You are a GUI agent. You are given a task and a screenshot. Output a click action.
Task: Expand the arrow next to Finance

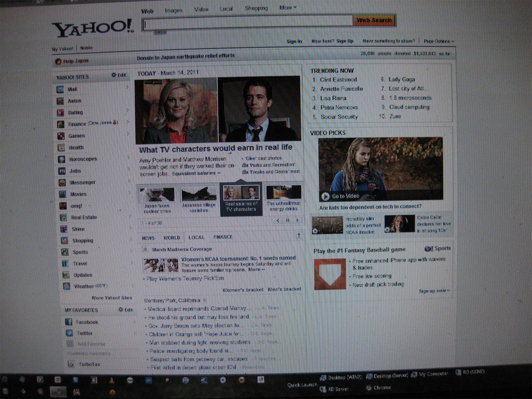point(128,122)
